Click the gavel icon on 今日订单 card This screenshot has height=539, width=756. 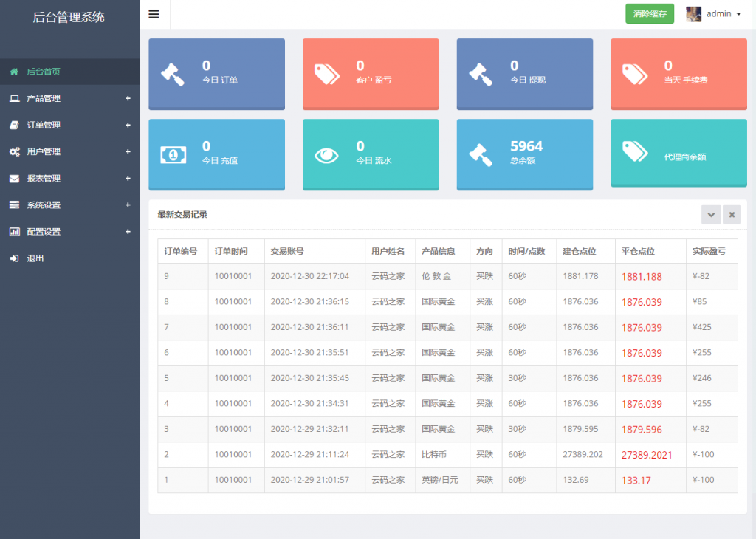[173, 73]
